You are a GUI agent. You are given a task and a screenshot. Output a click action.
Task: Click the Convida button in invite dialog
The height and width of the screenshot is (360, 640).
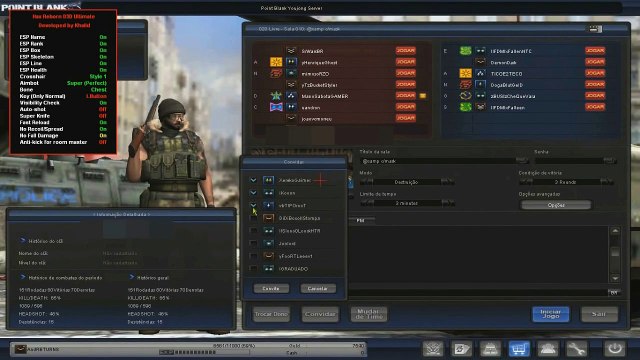[271, 288]
